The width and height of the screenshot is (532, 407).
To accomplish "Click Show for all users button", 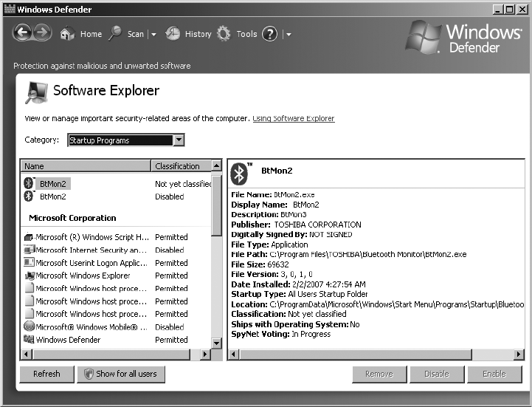I will [x=121, y=374].
